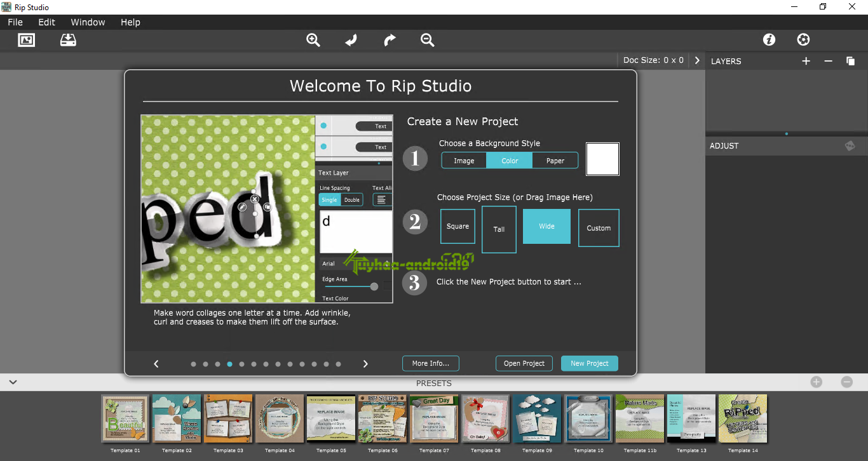868x461 pixels.
Task: Remove layer using the minus icon
Action: tap(828, 61)
